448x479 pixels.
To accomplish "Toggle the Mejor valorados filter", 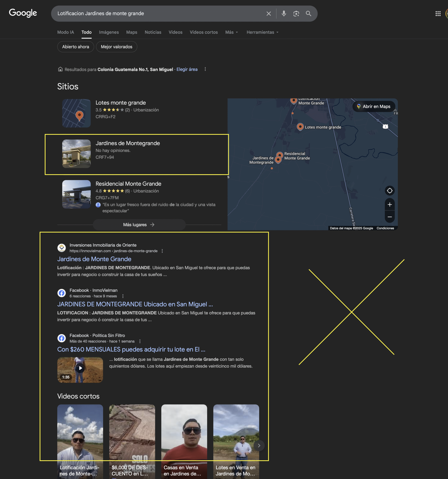I will [x=116, y=47].
